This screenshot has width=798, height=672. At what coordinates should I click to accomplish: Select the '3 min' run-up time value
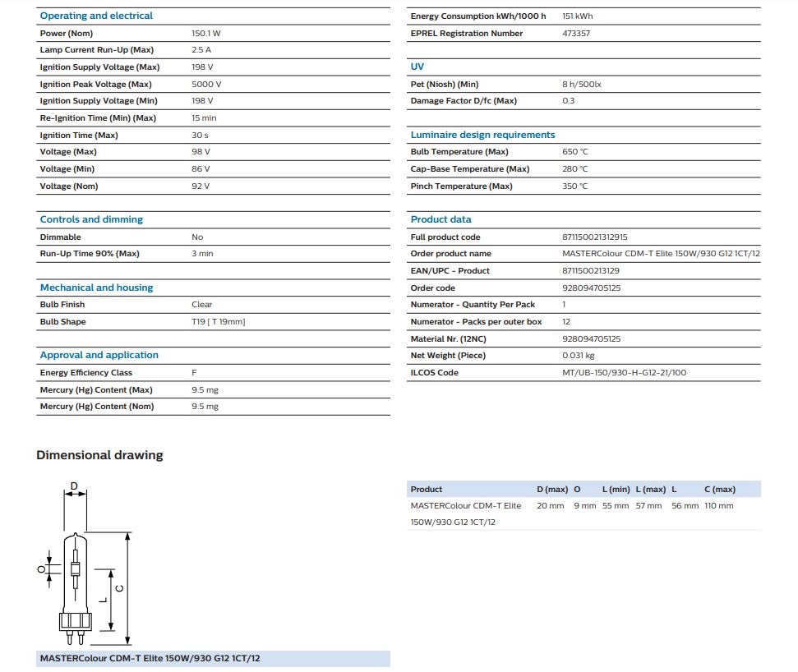(x=202, y=253)
